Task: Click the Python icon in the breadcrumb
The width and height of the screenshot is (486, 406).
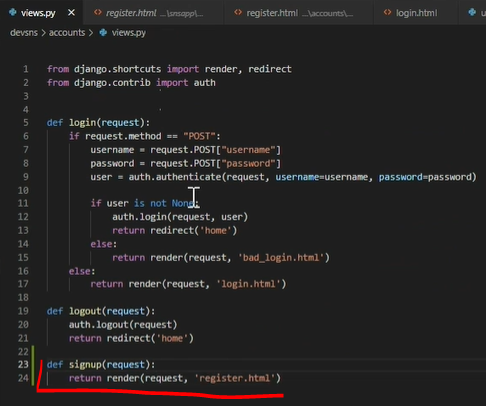Action: click(103, 32)
